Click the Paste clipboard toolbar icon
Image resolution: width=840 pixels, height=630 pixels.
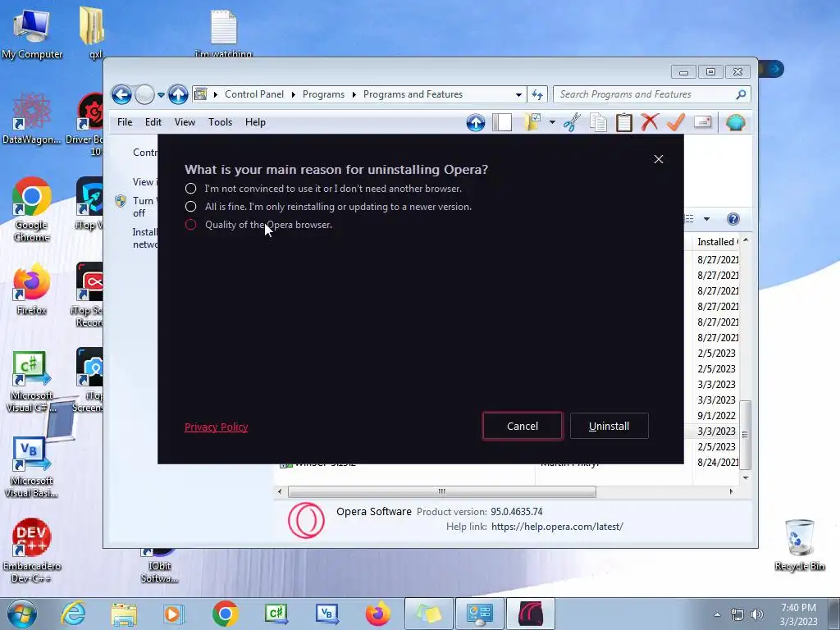click(x=624, y=123)
